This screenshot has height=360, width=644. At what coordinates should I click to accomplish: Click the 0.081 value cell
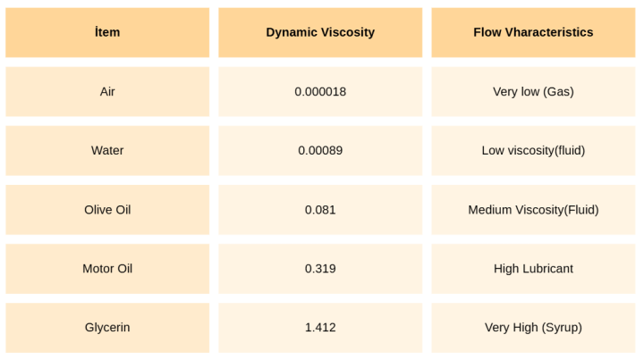coord(320,209)
